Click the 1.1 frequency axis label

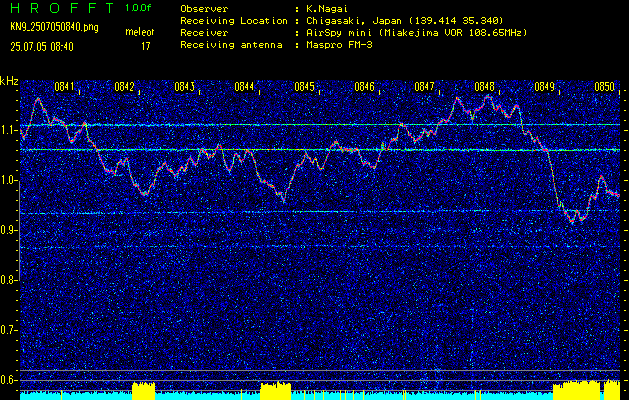(x=9, y=130)
